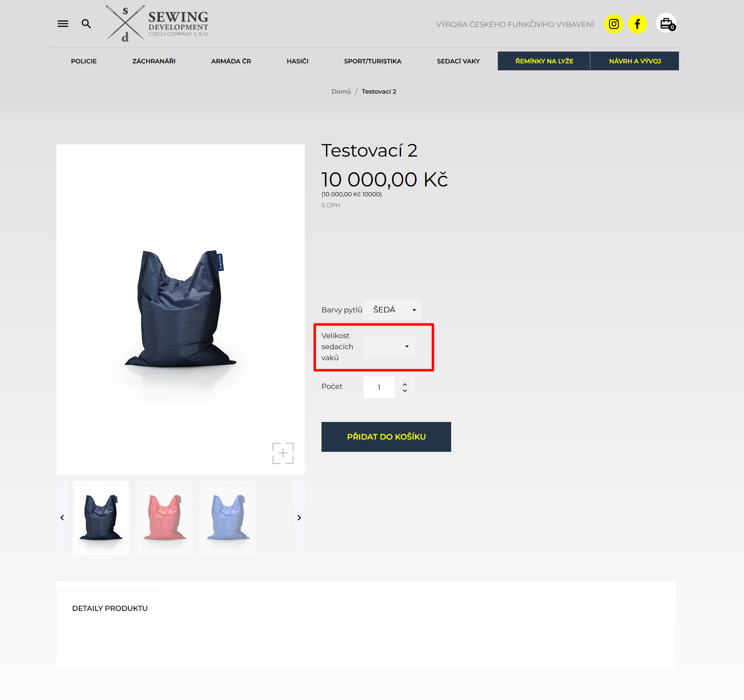Click the image zoom enlarge icon

[283, 453]
